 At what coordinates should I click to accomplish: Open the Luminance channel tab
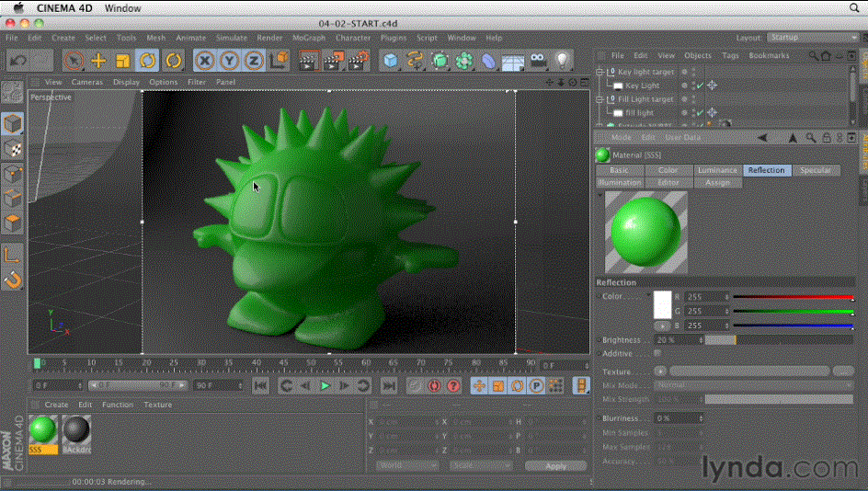(x=717, y=170)
